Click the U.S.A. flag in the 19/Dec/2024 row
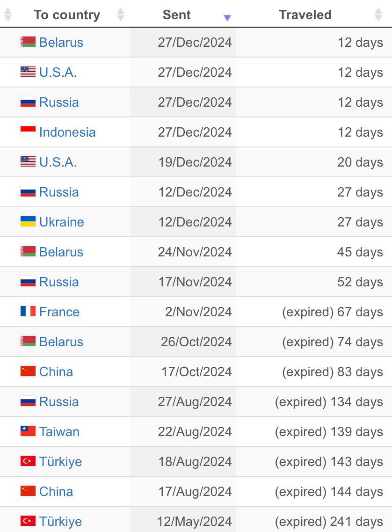Image resolution: width=392 pixels, height=532 pixels. [28, 161]
